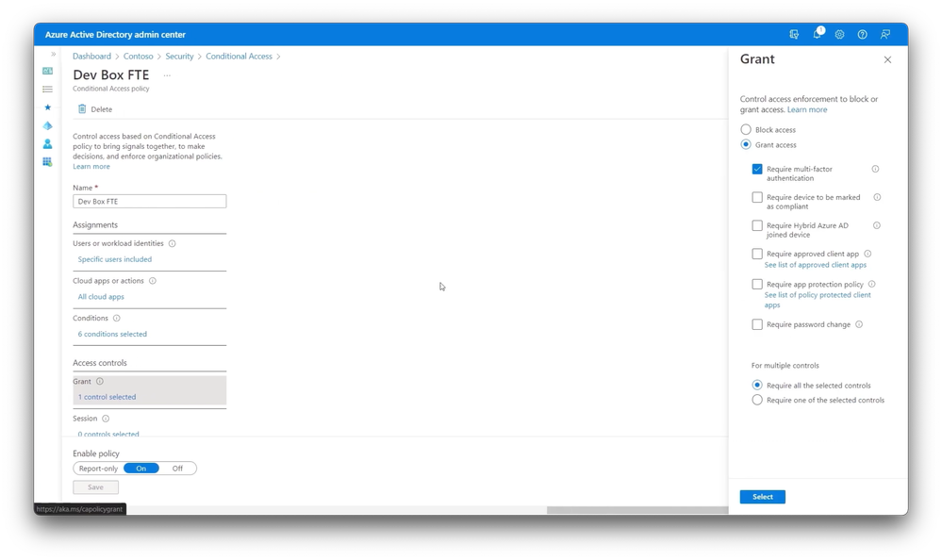
Task: Click info icon beside Session
Action: (x=106, y=419)
